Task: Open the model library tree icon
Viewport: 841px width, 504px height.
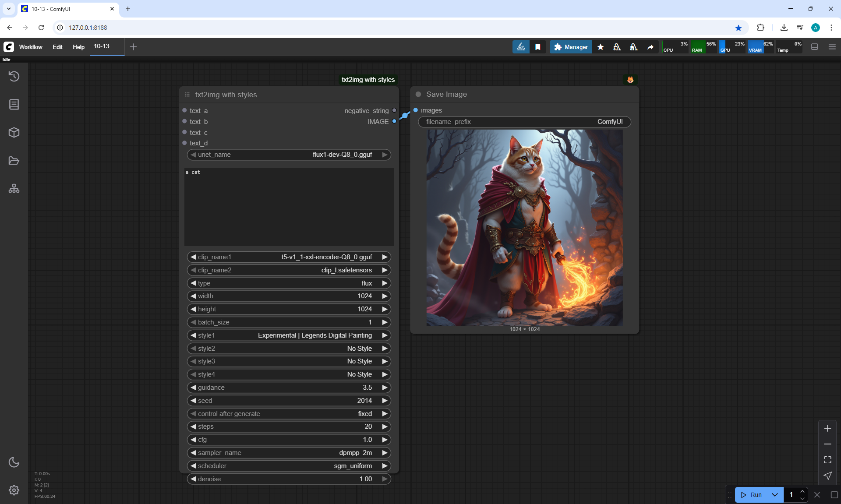Action: tap(14, 189)
